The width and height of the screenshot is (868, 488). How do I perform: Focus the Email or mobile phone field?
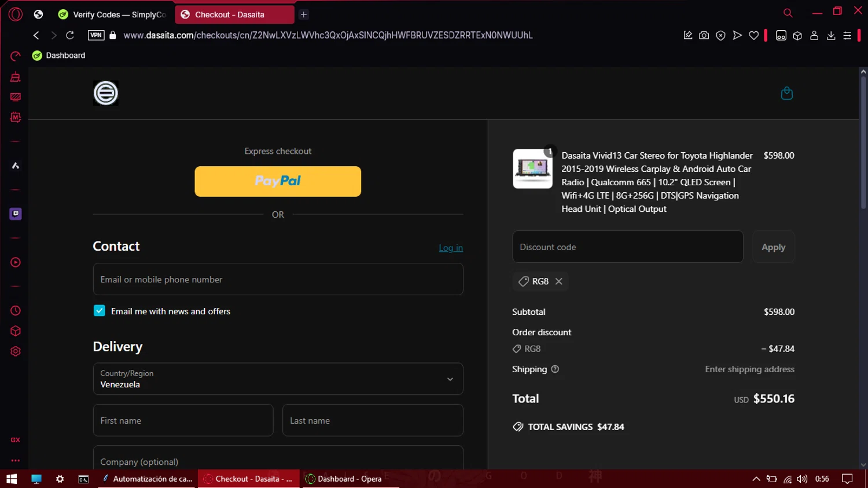pos(278,279)
